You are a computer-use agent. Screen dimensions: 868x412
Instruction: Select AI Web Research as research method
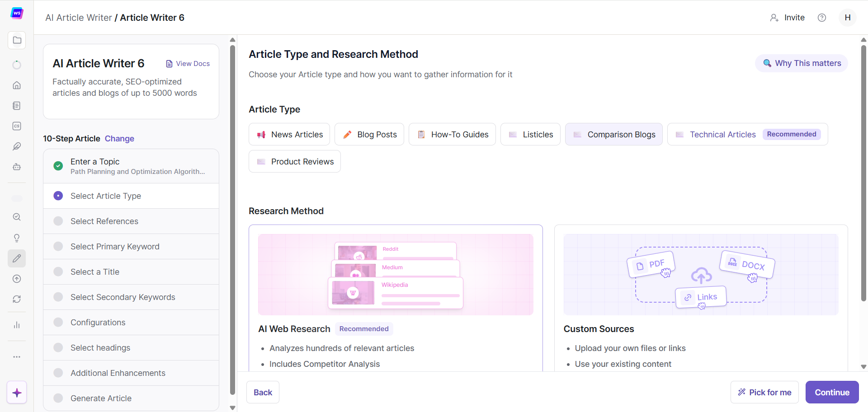click(x=396, y=298)
